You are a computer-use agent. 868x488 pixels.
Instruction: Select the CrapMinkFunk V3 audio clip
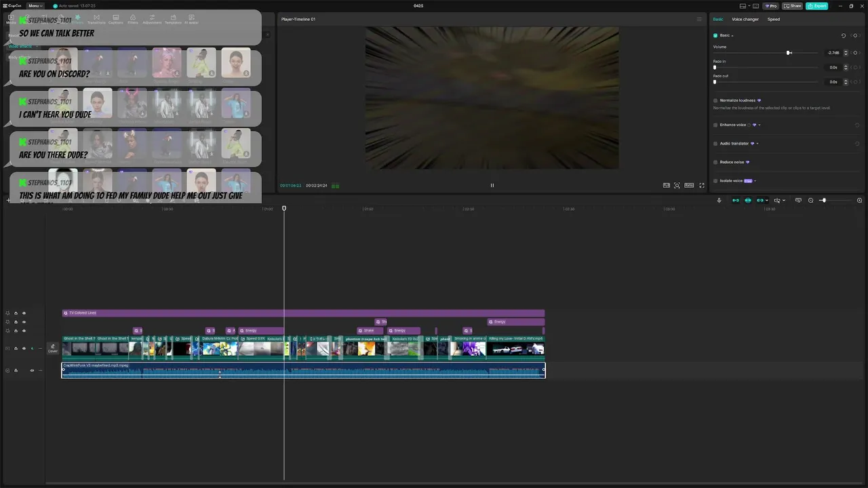click(x=303, y=370)
